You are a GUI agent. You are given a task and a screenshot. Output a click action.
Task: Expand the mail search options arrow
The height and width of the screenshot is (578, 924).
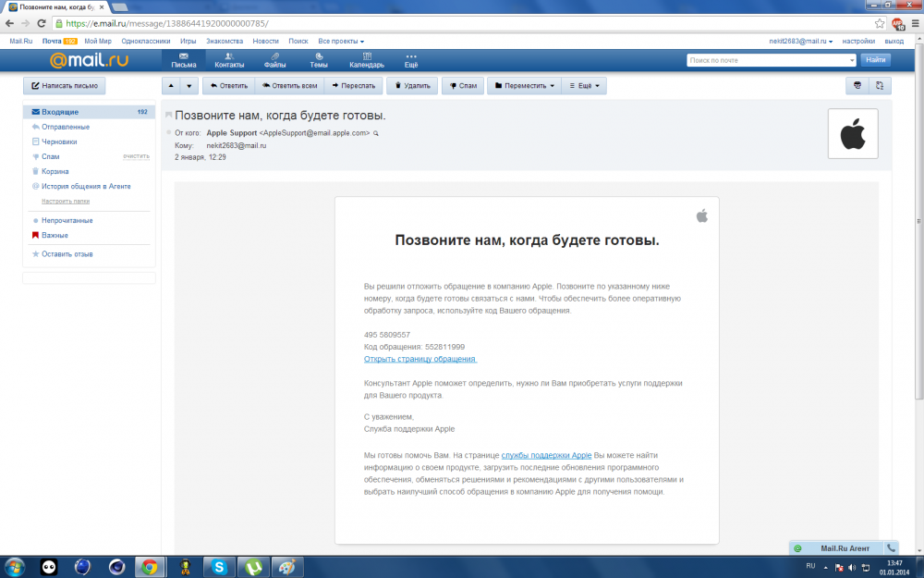[852, 60]
